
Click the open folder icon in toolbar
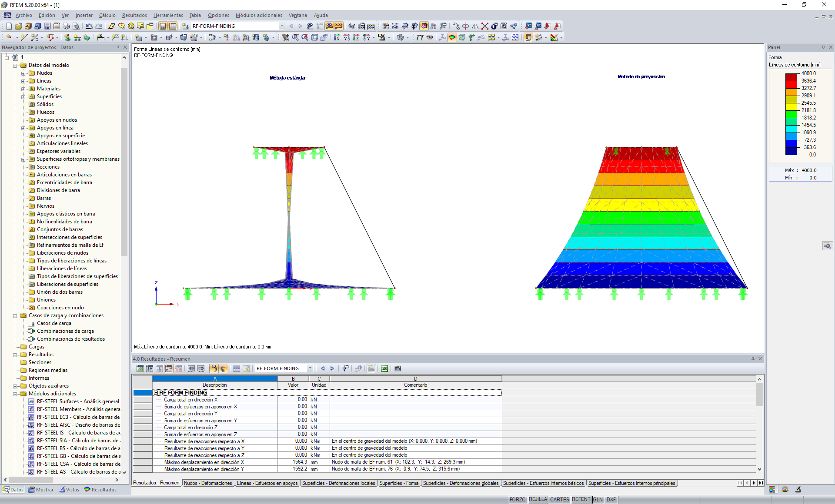(18, 26)
